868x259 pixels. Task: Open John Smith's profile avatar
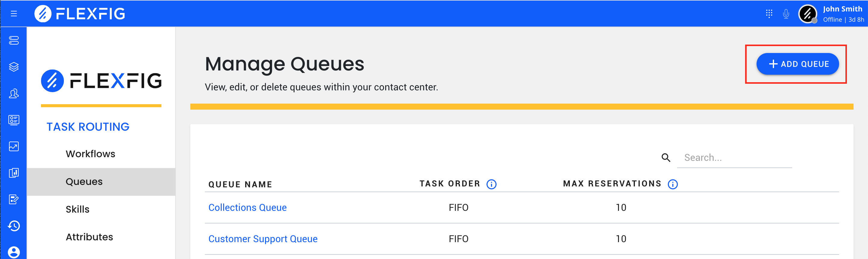807,14
